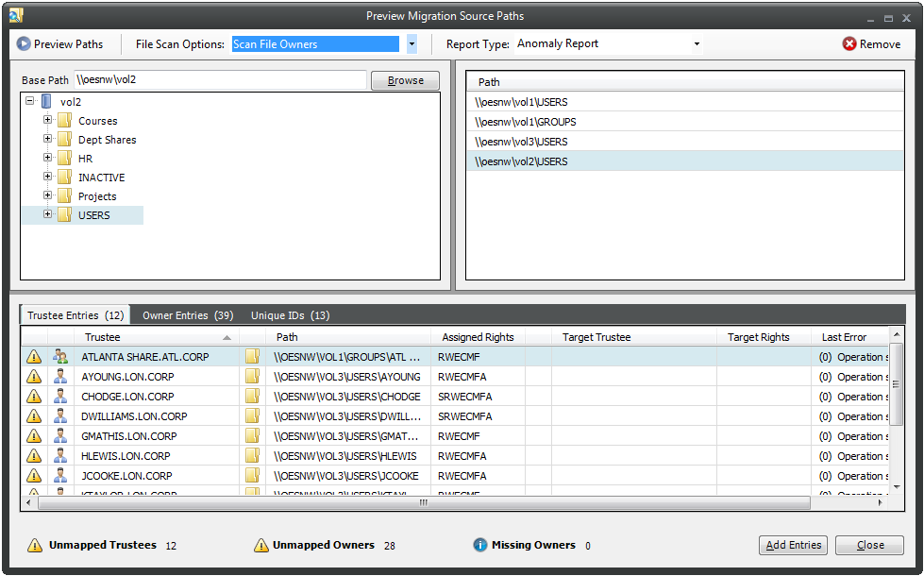Click the Browse button
This screenshot has width=924, height=576.
[x=405, y=80]
